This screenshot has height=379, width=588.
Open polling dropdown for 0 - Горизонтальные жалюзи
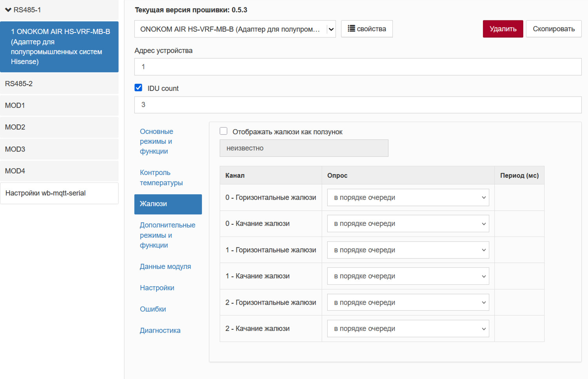(408, 198)
